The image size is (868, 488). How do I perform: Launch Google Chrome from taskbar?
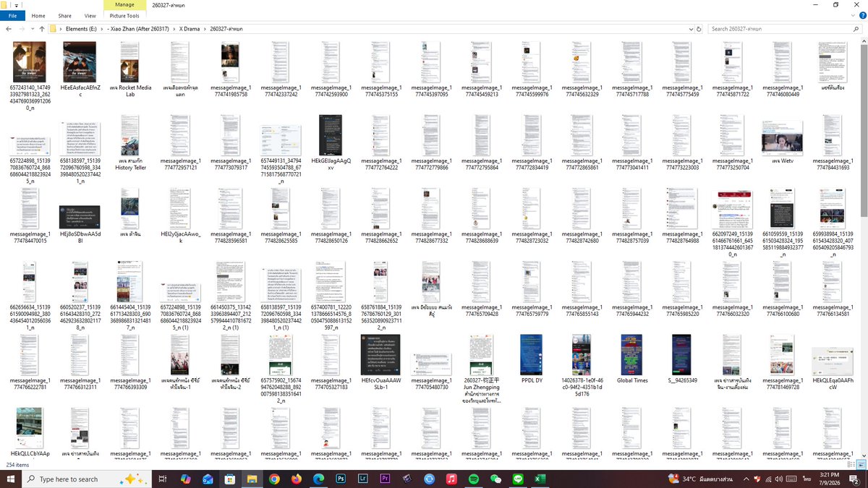tap(274, 479)
